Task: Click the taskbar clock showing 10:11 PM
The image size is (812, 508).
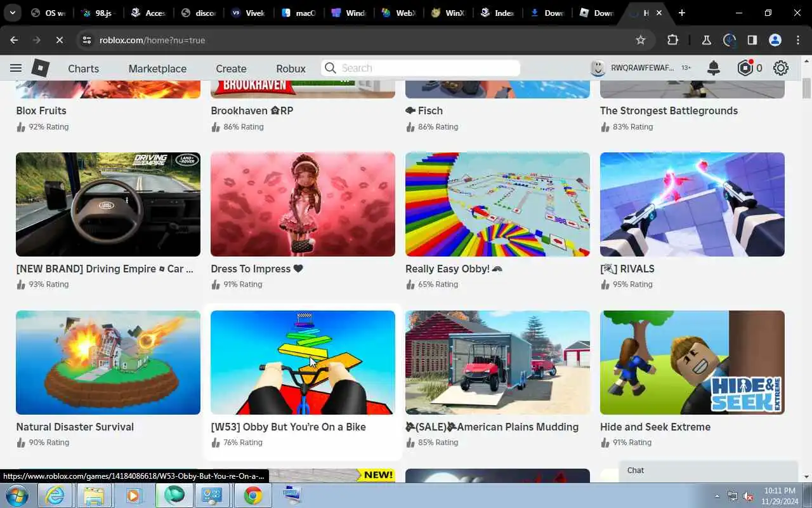Action: pos(780,495)
